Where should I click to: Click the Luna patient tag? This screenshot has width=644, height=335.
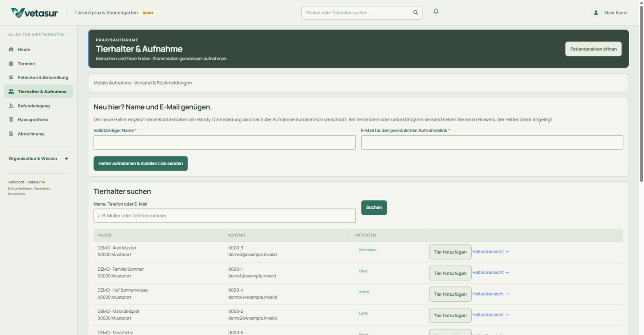point(363,313)
